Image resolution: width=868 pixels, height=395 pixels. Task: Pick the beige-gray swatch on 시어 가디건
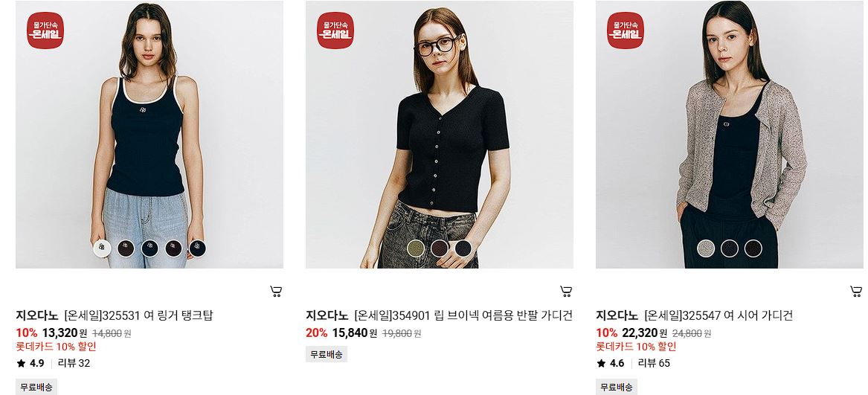[706, 248]
